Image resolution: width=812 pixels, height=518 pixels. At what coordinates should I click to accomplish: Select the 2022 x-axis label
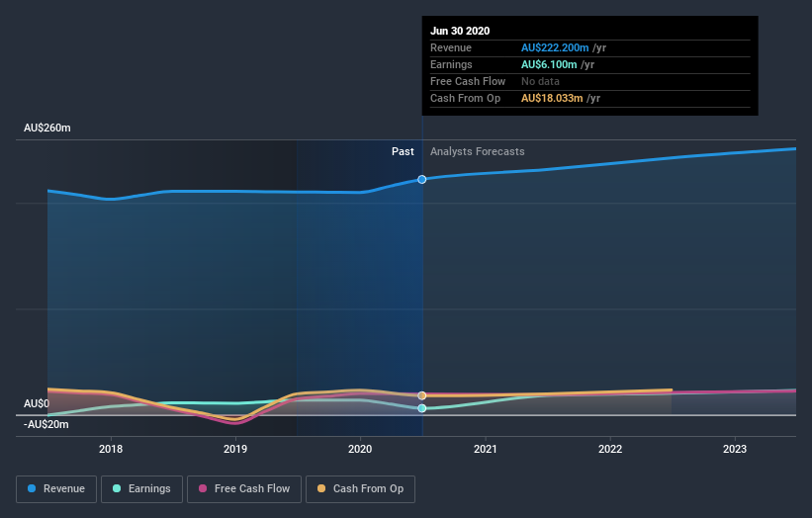point(610,449)
